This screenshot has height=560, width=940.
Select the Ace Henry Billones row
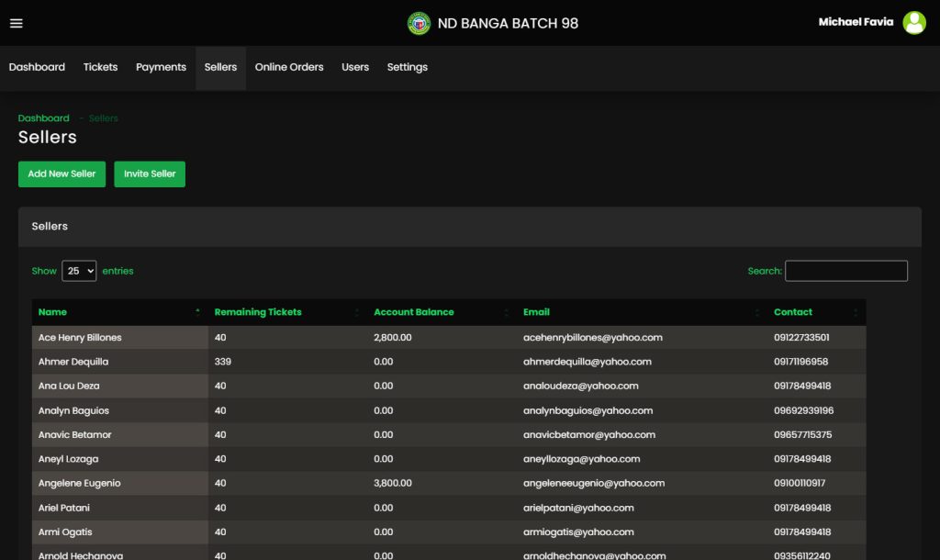click(80, 338)
